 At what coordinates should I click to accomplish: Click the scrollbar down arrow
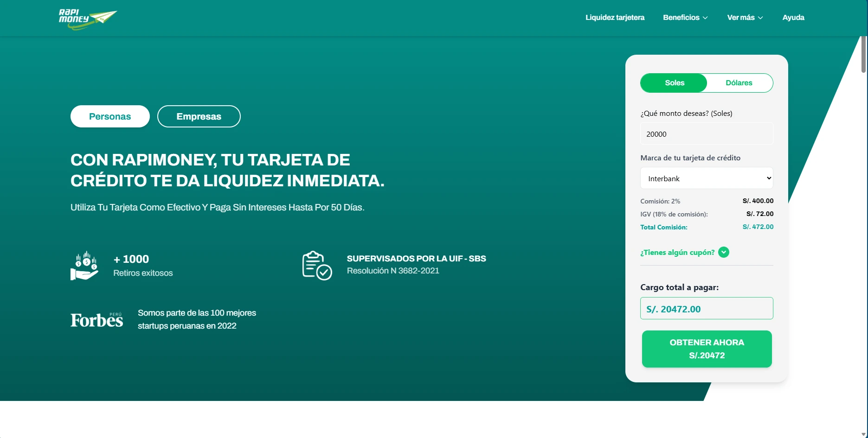coord(864,433)
